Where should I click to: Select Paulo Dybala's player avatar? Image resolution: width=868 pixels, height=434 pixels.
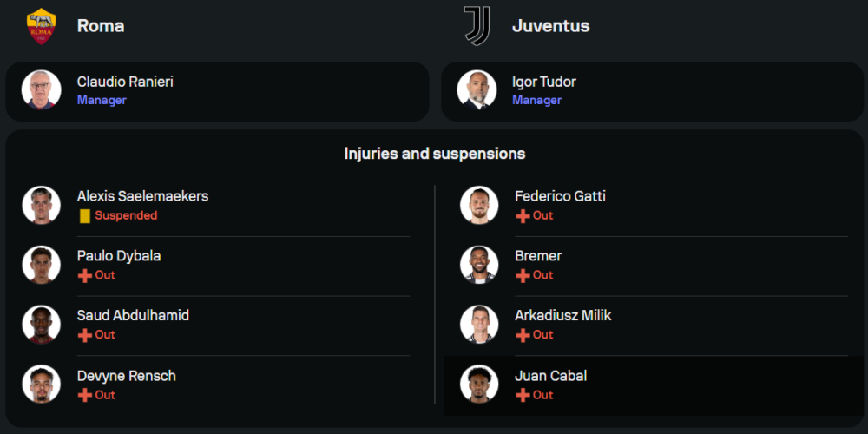point(42,265)
